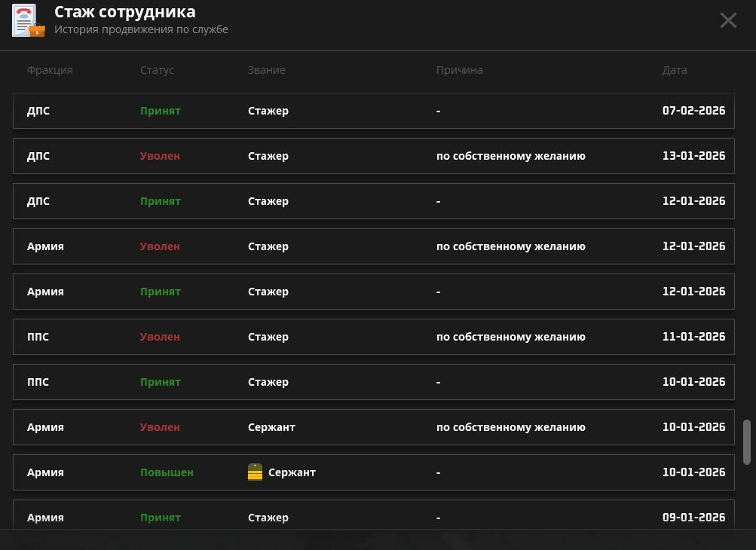Select the Звание column header
This screenshot has height=550, width=756.
coord(266,70)
